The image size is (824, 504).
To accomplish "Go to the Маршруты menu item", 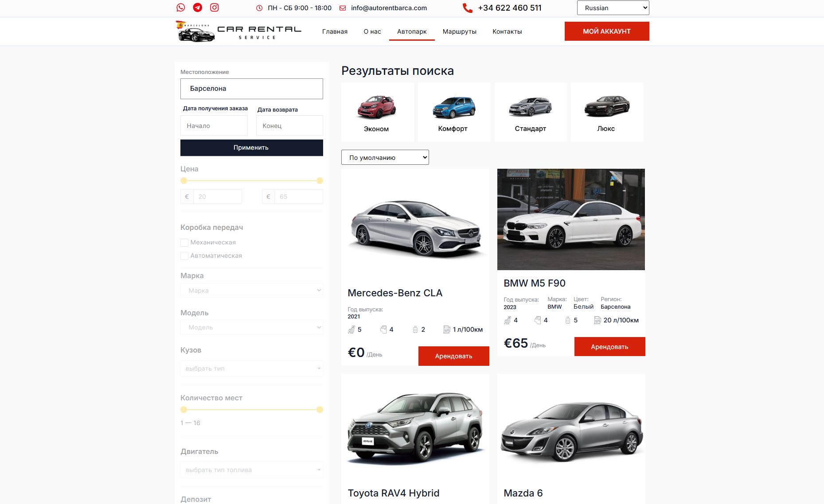I will [460, 31].
